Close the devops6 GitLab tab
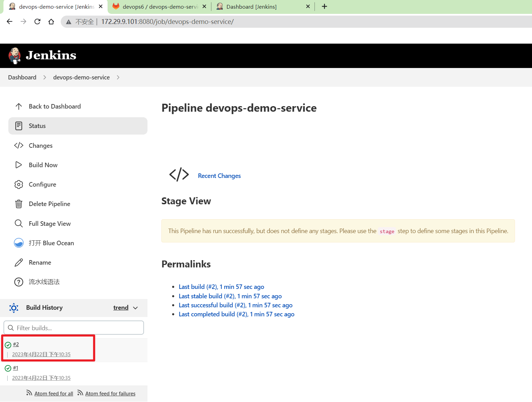532x402 pixels. (204, 6)
